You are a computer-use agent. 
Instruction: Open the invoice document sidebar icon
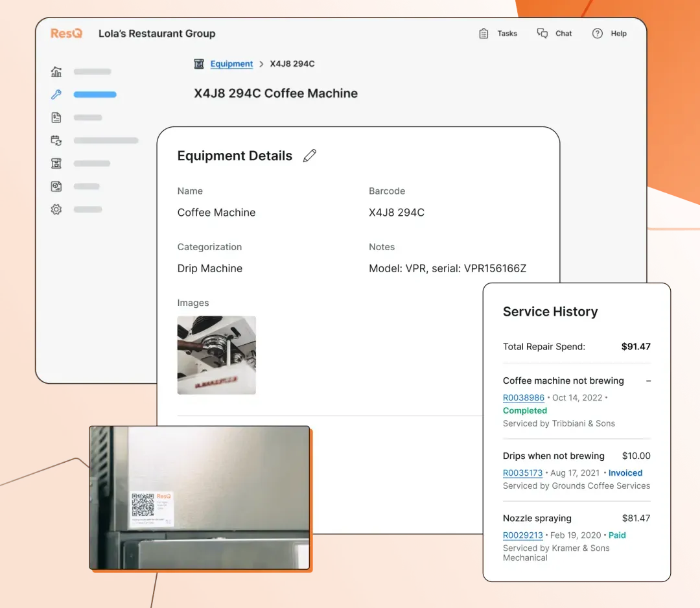click(56, 117)
